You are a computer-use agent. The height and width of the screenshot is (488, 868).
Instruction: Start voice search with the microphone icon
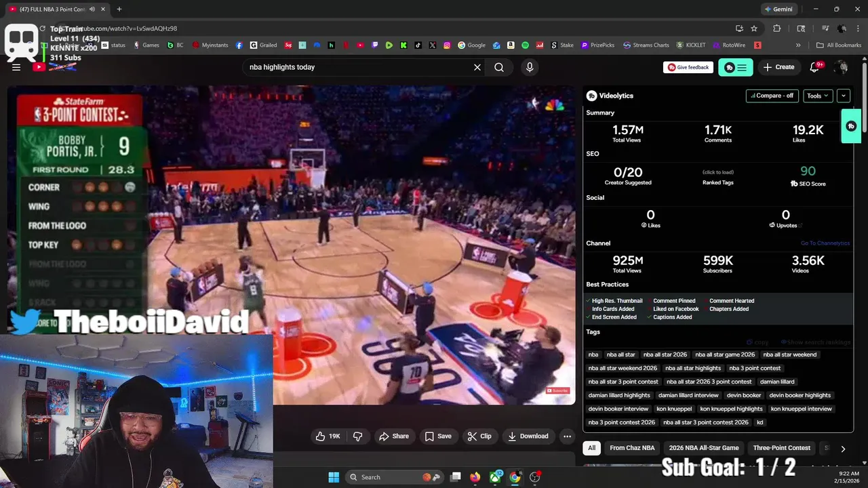pos(530,67)
